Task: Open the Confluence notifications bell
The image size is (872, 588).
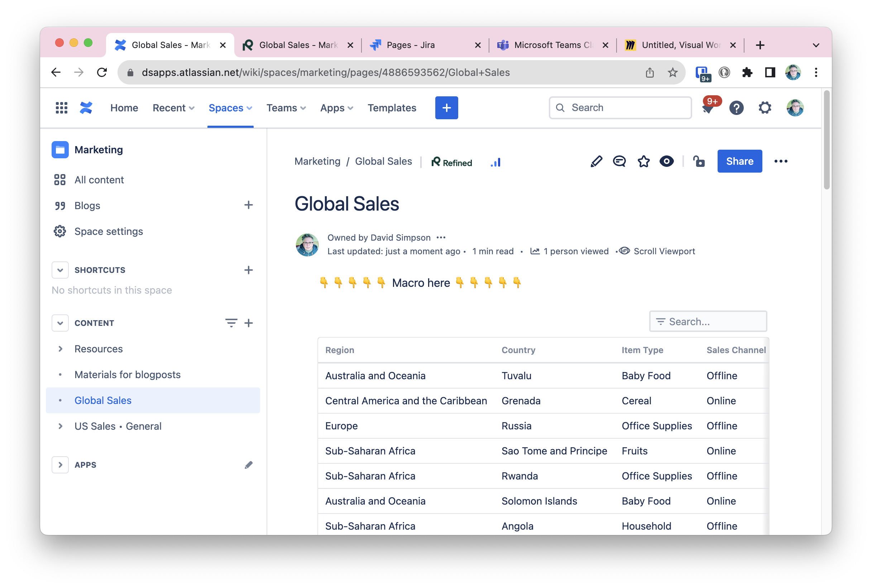Action: (x=707, y=108)
